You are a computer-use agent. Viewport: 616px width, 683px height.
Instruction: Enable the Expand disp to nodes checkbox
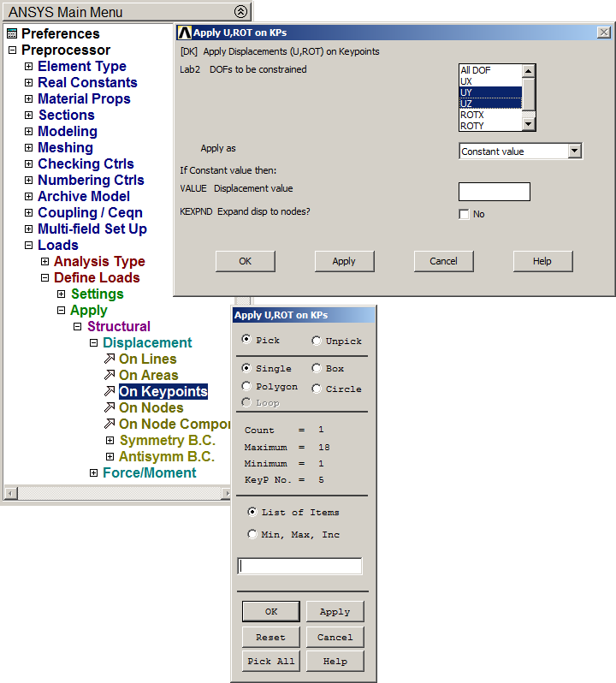[464, 214]
